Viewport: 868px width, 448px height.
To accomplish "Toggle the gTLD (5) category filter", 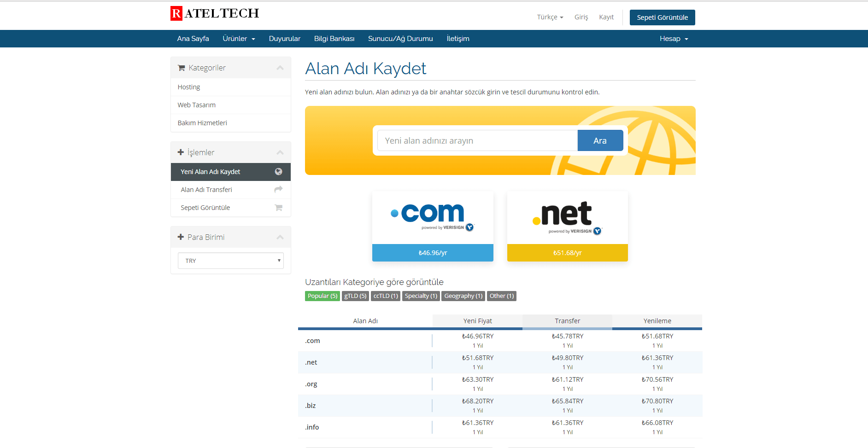I will (x=355, y=296).
